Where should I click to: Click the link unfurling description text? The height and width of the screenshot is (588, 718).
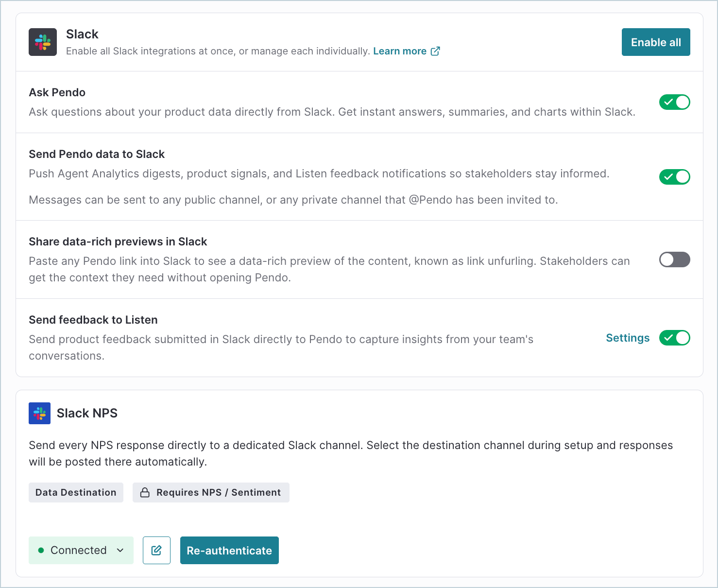329,269
